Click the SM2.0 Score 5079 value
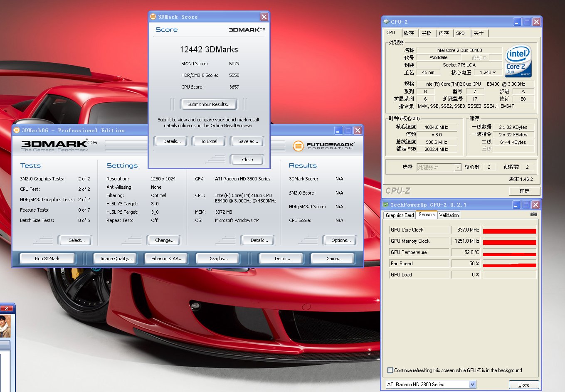Viewport: 565px width, 392px height. pyautogui.click(x=234, y=64)
